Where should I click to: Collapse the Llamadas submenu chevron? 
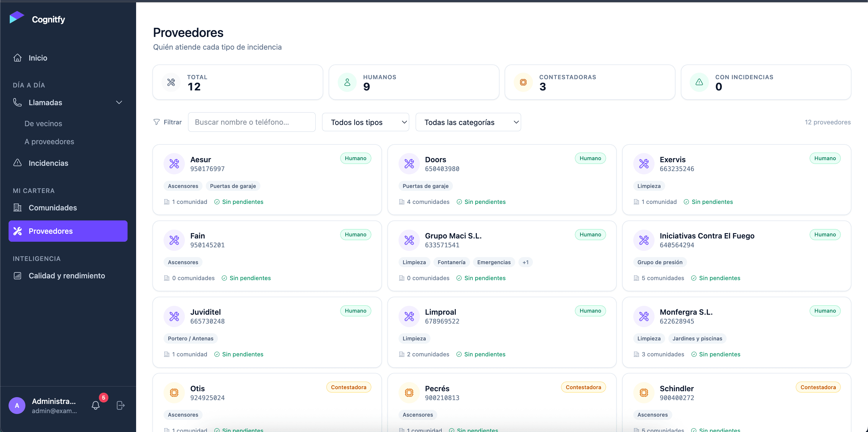point(119,103)
